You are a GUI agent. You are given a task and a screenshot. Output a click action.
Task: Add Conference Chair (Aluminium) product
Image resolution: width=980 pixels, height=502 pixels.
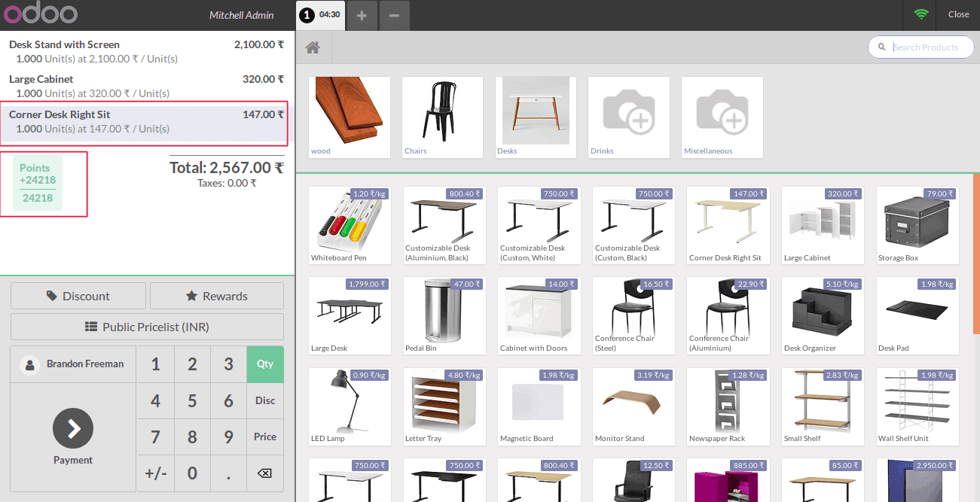(728, 315)
